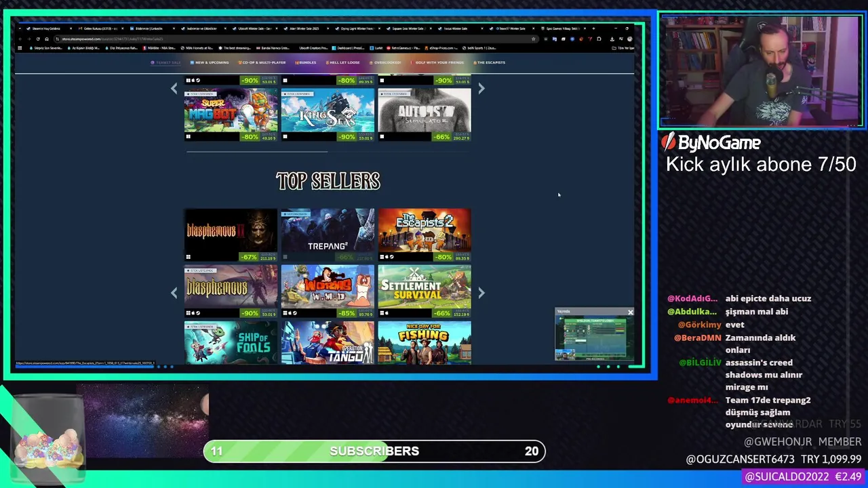Click the browser back arrow

coord(20,39)
